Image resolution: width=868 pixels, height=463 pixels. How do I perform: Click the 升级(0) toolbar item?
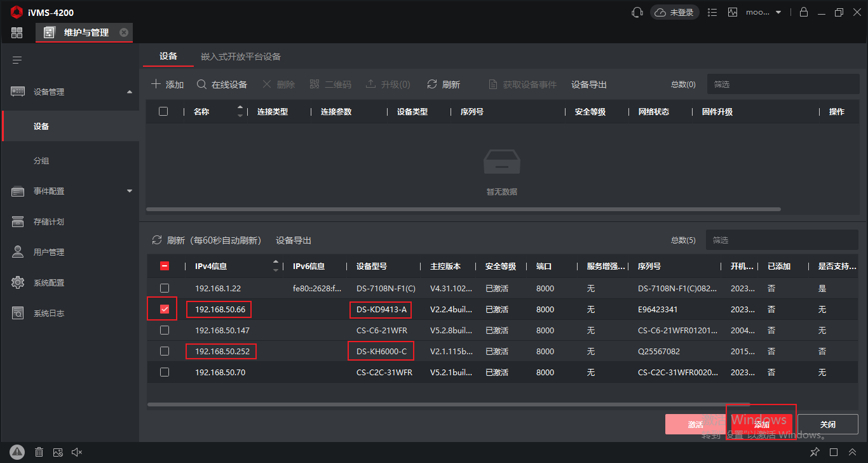point(388,85)
